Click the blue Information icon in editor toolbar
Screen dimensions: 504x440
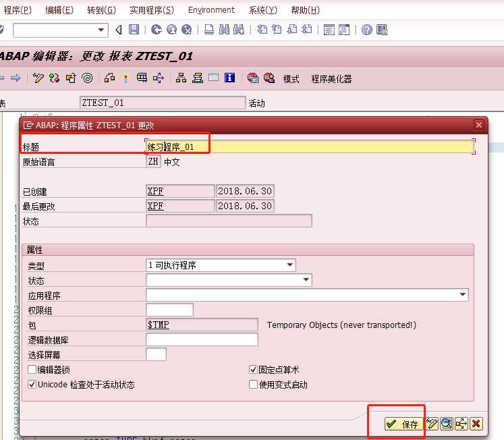pos(229,78)
